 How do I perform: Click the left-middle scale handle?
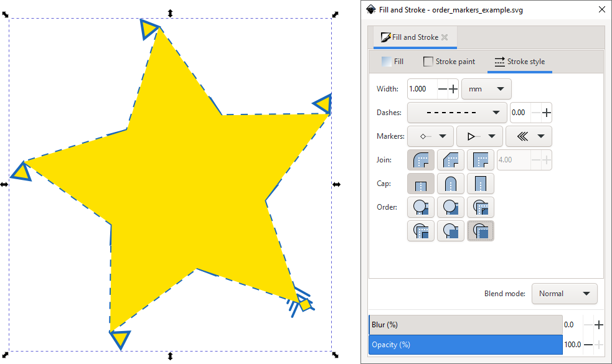click(4, 185)
